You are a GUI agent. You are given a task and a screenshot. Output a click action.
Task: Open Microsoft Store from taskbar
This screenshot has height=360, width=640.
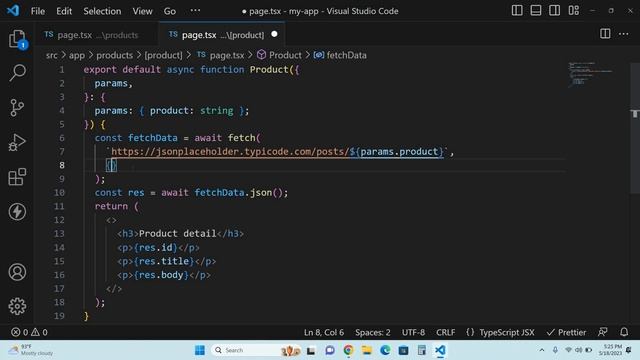tap(403, 350)
